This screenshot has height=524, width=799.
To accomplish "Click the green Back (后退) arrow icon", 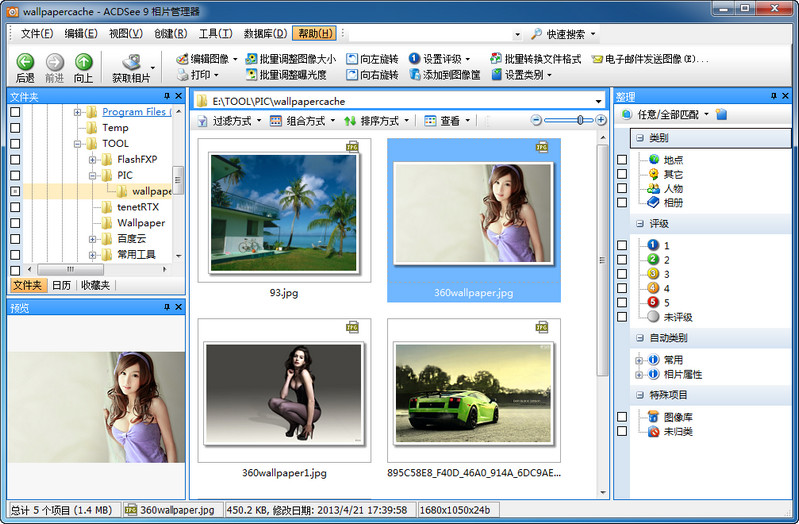I will pyautogui.click(x=24, y=62).
